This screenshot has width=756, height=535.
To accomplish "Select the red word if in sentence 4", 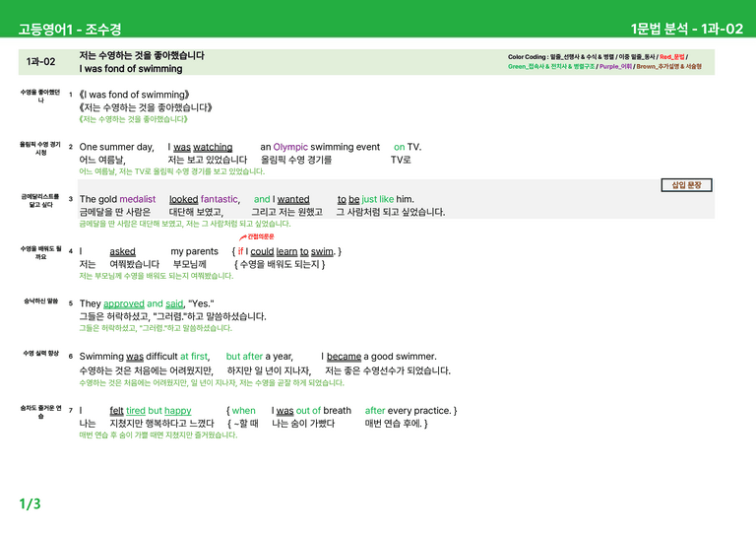I will 240,252.
